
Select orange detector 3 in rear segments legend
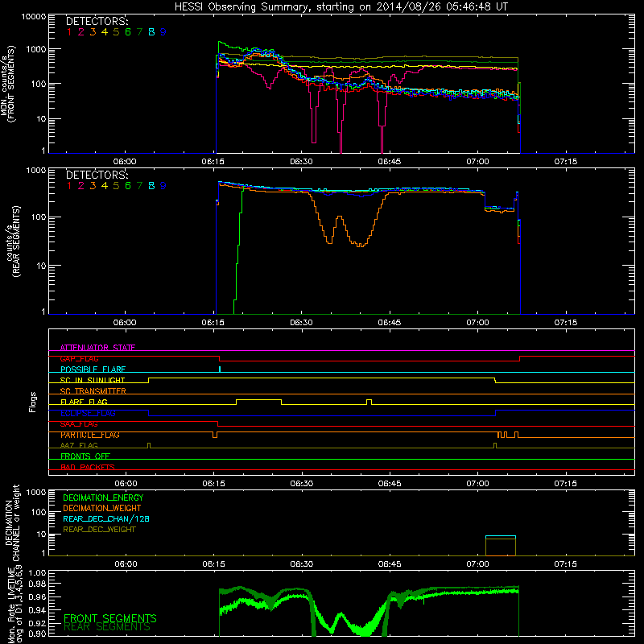point(93,186)
